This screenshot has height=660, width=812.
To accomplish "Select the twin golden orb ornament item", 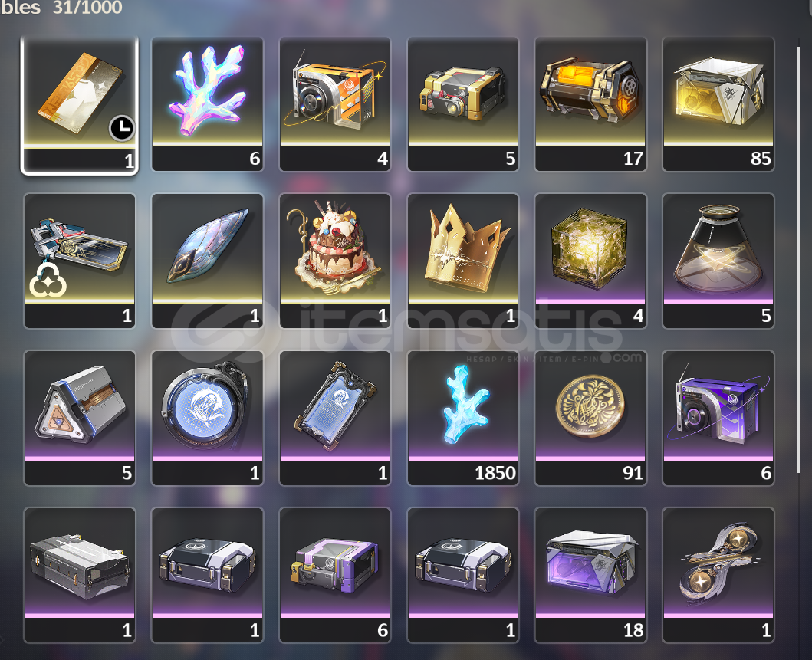I will coord(718,575).
